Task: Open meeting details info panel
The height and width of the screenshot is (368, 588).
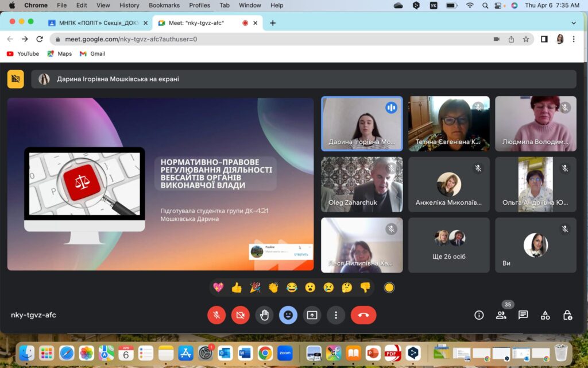Action: click(479, 315)
